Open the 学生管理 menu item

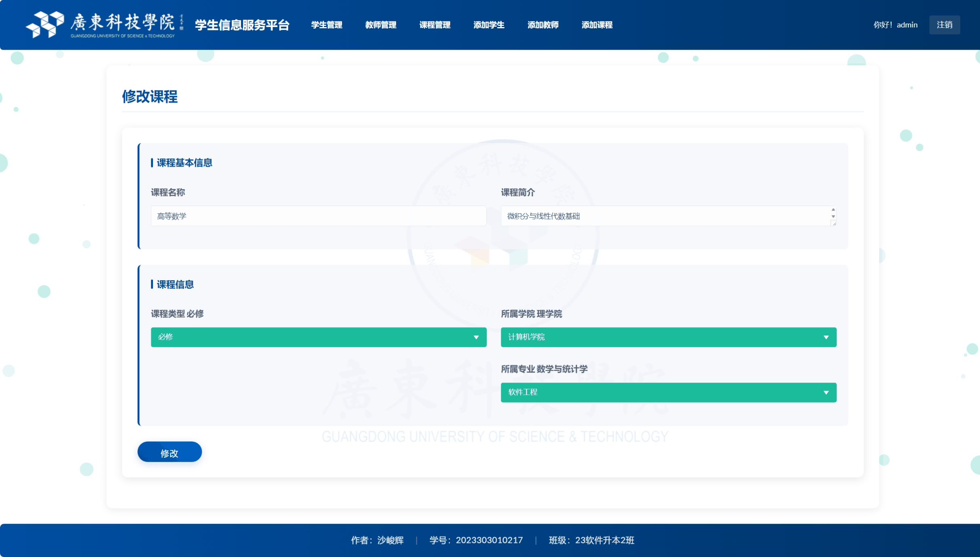[x=327, y=25]
